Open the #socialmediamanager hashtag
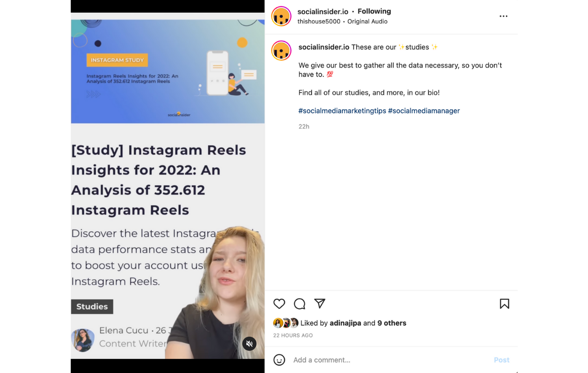The width and height of the screenshot is (588, 373). pos(424,111)
